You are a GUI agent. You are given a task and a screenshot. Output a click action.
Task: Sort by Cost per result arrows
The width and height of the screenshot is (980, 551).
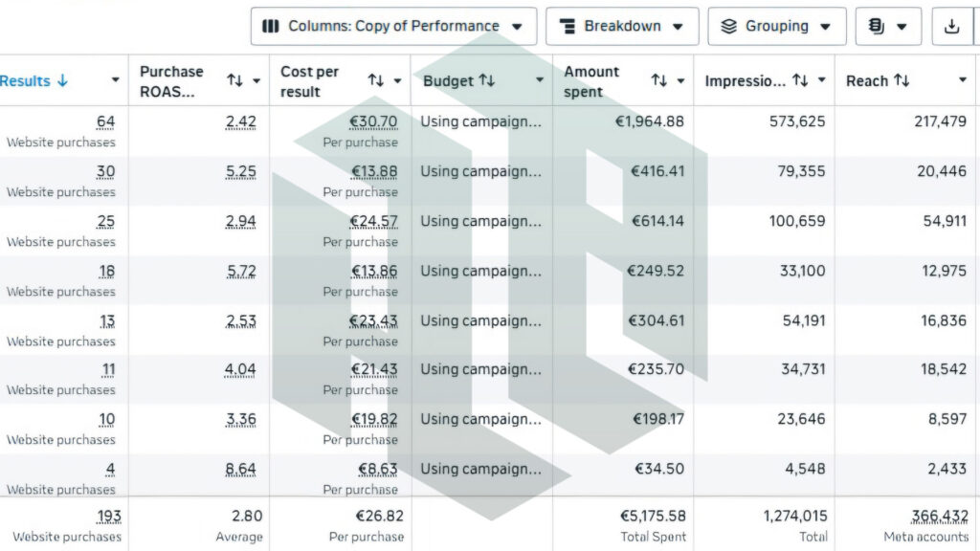point(375,80)
